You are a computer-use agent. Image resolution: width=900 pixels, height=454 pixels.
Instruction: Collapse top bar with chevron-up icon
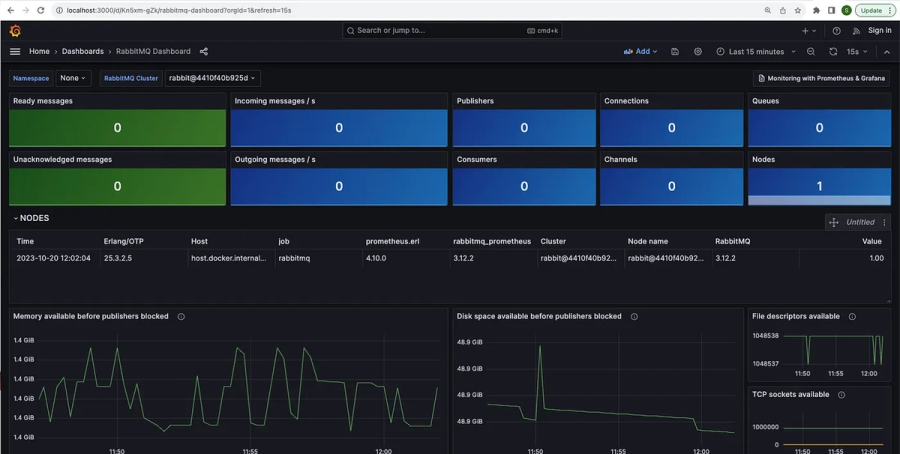coord(887,52)
